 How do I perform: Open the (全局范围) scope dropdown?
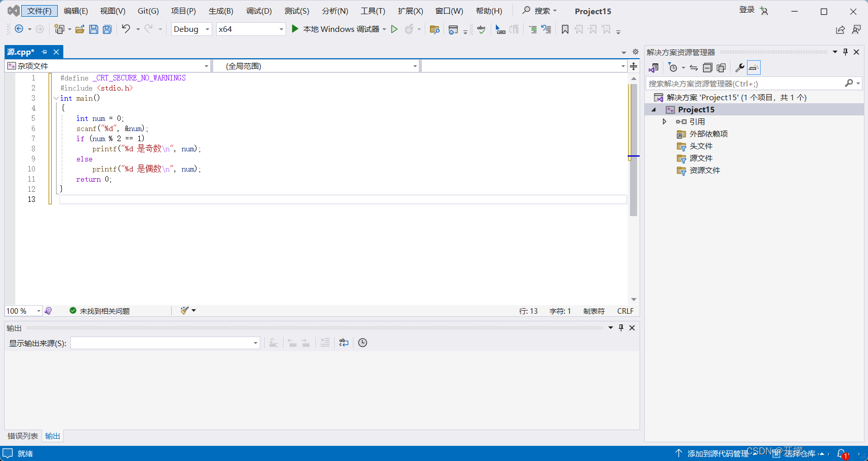(x=316, y=66)
